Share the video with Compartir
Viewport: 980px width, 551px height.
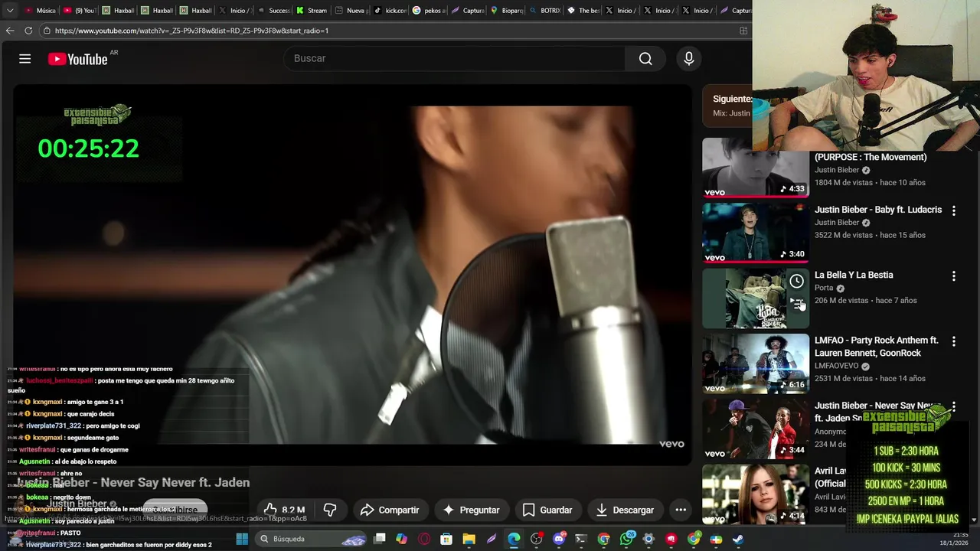coord(390,510)
